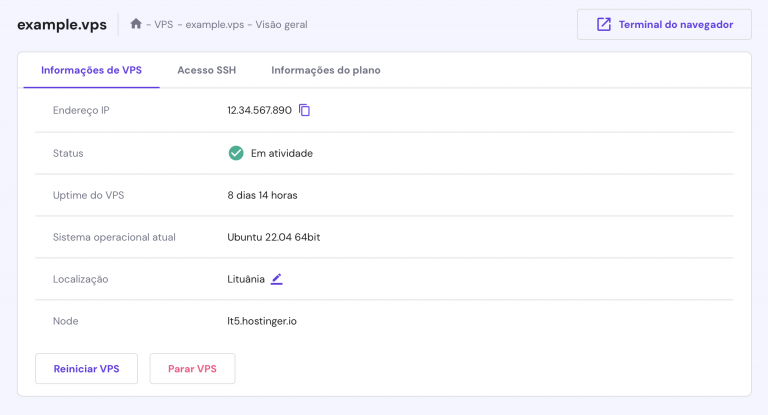Click the Ubuntu 22.04 64bit value
768x415 pixels.
click(x=273, y=237)
